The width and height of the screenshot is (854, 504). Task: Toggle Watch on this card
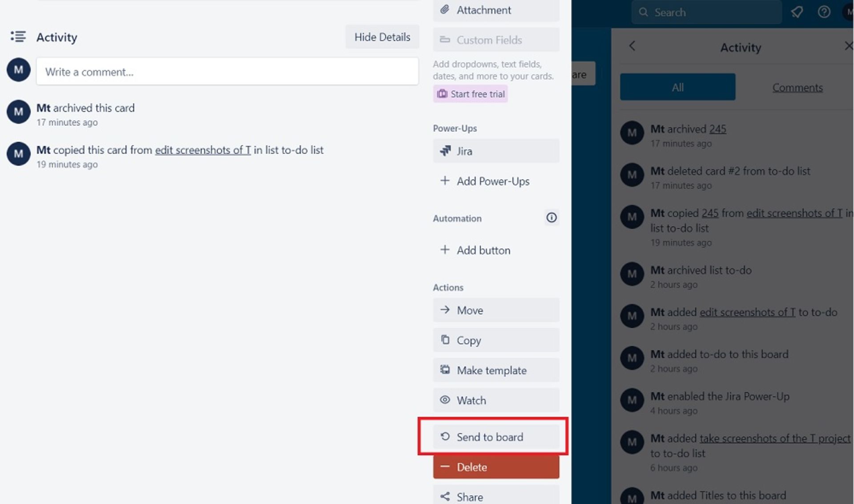click(x=495, y=400)
